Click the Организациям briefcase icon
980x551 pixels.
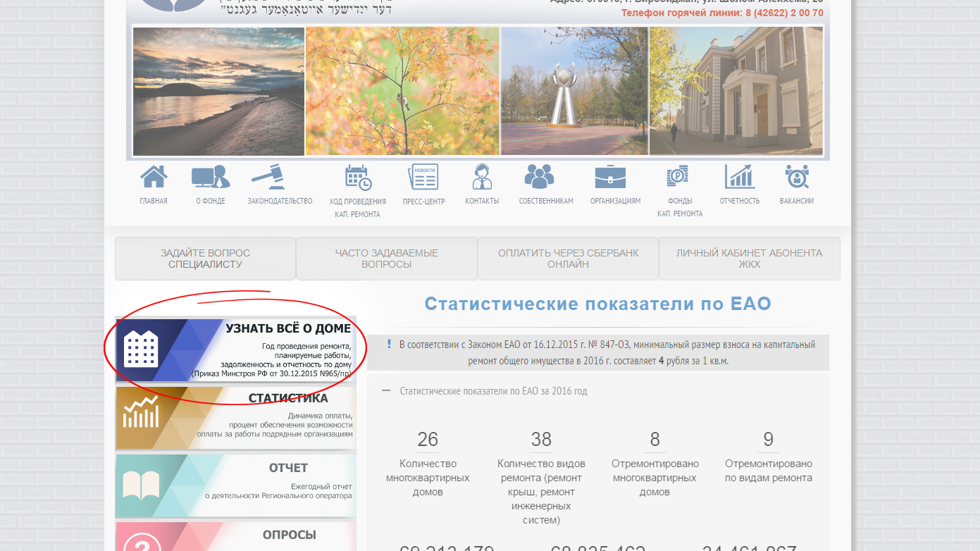(610, 176)
